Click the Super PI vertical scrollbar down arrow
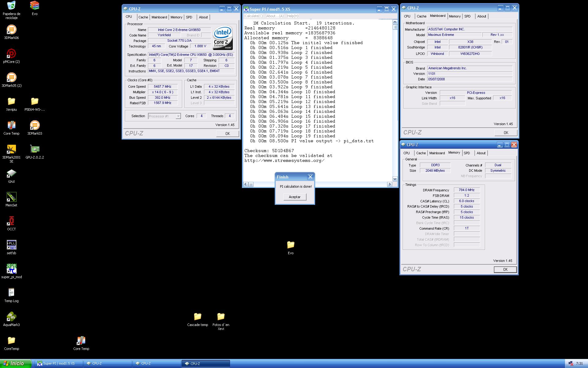588x368 pixels. [395, 179]
